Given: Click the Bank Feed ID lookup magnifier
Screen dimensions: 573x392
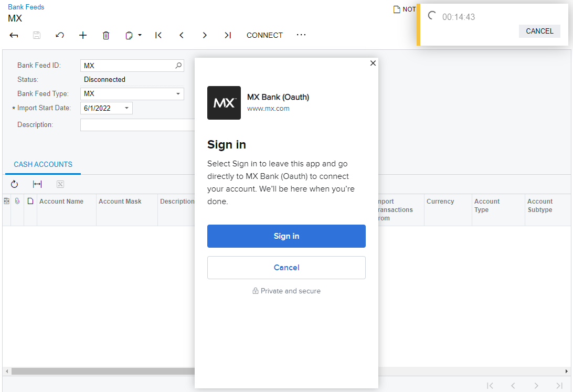Looking at the screenshot, I should [x=178, y=66].
